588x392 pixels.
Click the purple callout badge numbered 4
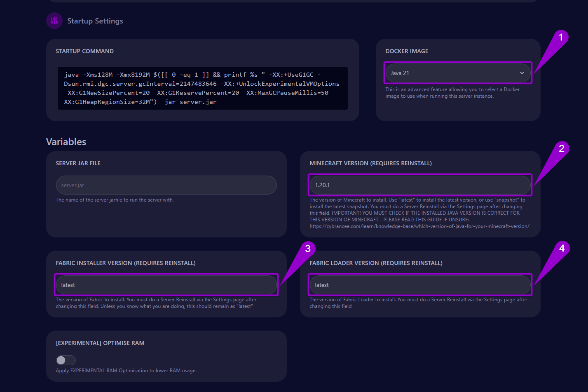click(561, 247)
